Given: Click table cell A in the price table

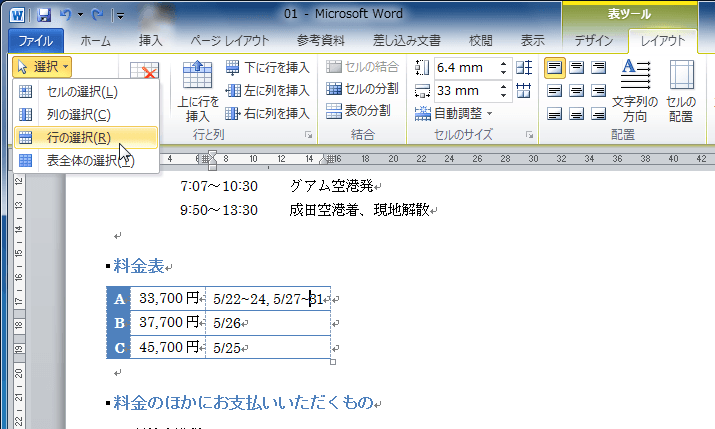Looking at the screenshot, I should point(119,299).
